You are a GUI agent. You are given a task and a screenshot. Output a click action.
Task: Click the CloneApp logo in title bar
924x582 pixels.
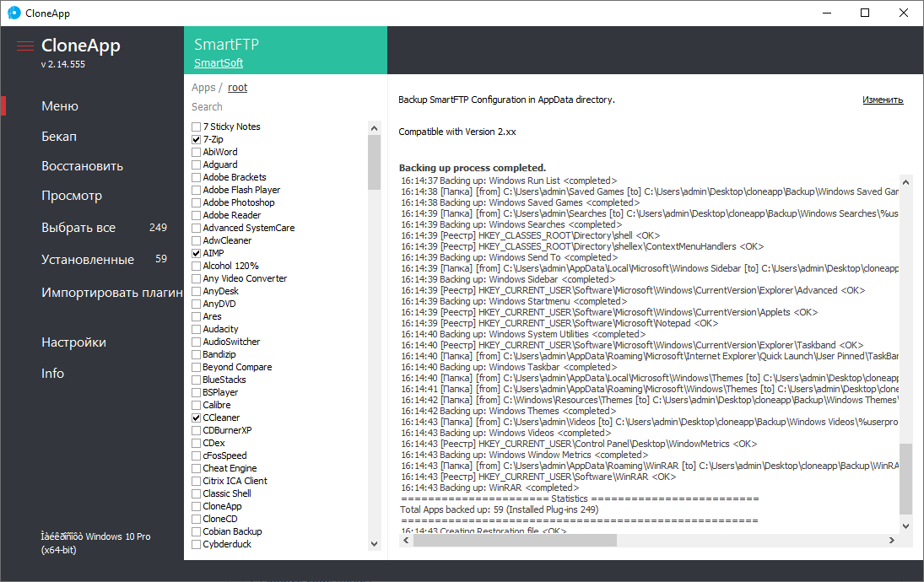(x=14, y=13)
